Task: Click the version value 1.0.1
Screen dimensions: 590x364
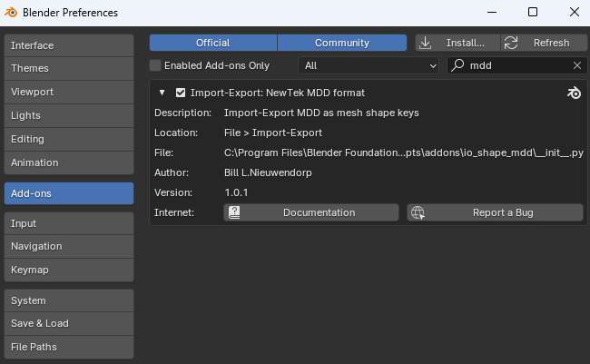Action: (x=236, y=192)
